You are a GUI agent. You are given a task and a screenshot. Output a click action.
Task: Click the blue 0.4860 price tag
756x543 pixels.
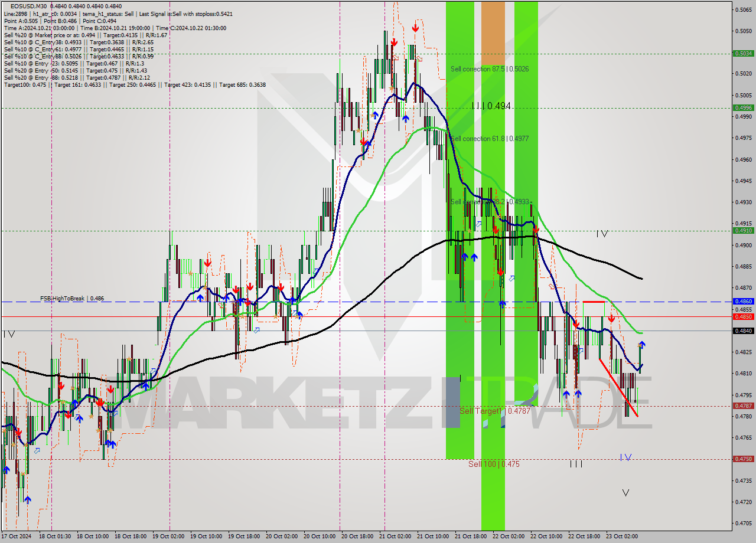(743, 301)
